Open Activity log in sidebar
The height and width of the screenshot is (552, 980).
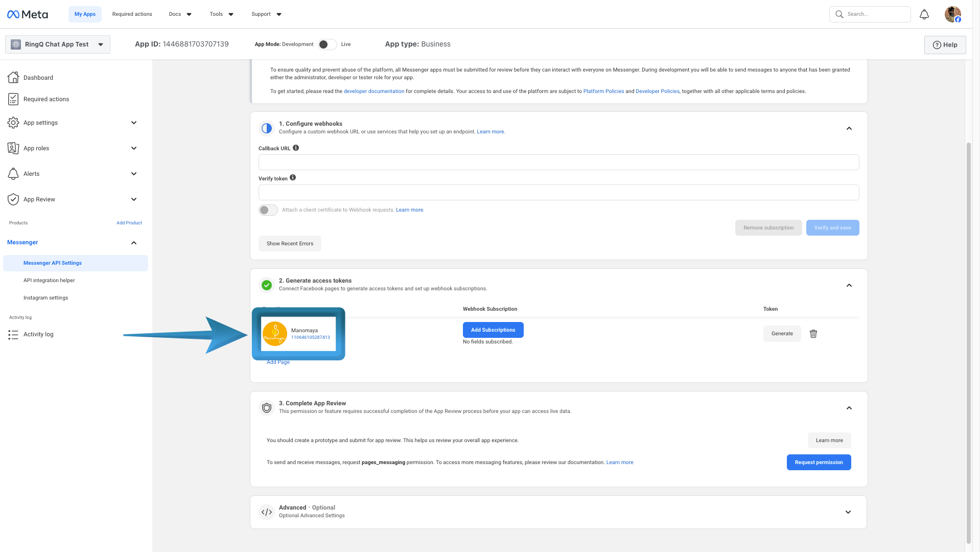[38, 334]
